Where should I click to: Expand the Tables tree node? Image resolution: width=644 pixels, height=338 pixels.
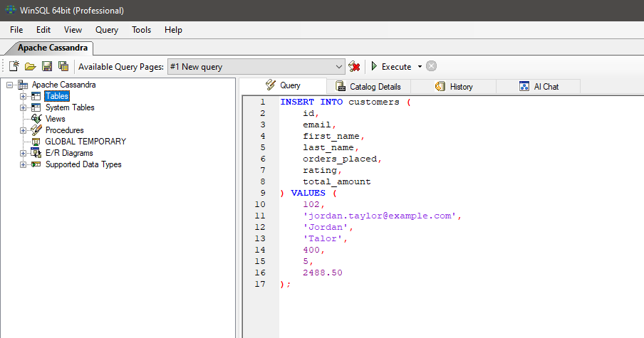pos(23,96)
